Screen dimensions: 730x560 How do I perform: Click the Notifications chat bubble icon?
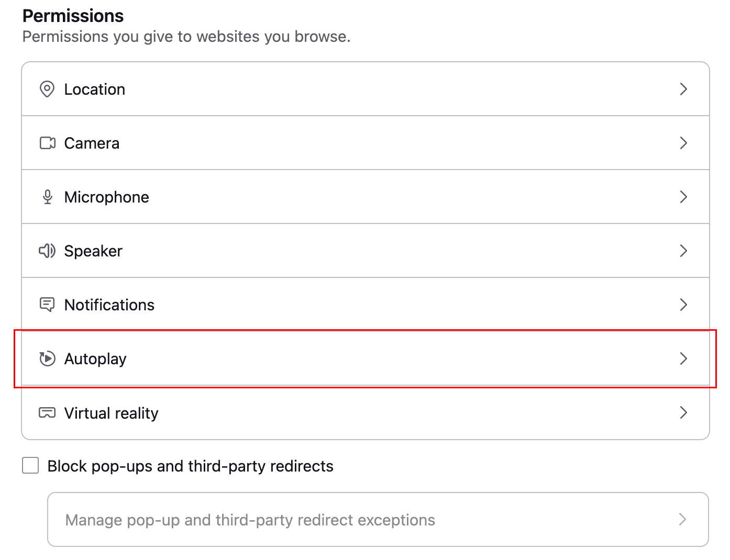coord(47,305)
